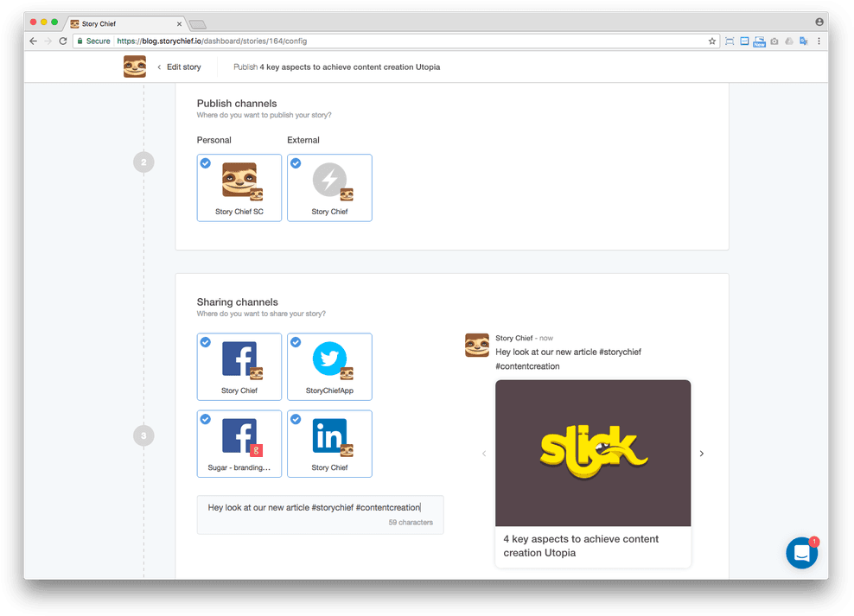Click the Facebook Story Chief channel icon
The height and width of the screenshot is (616, 854).
pyautogui.click(x=239, y=359)
